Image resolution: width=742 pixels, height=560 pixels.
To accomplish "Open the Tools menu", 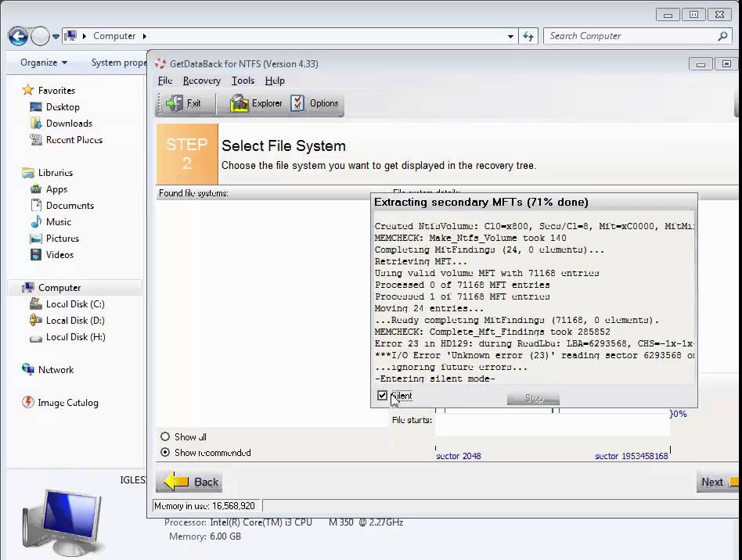I will click(243, 81).
